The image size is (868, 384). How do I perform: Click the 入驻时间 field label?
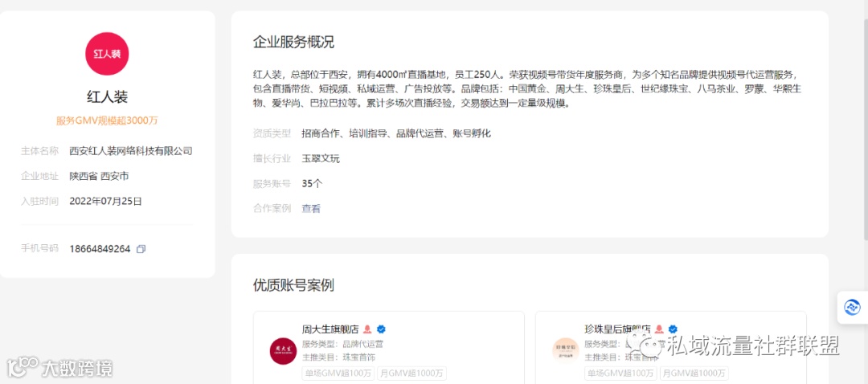pos(39,202)
